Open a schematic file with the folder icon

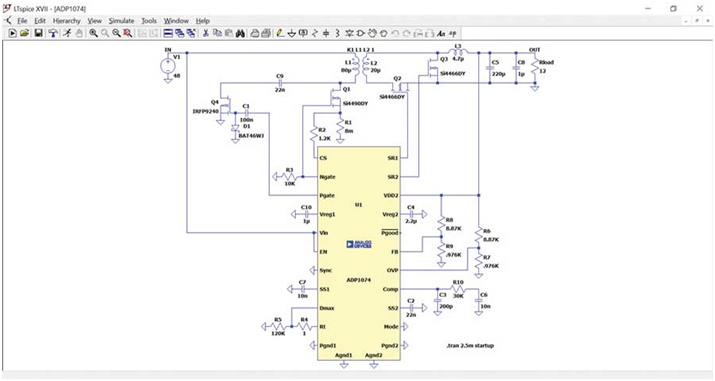click(x=24, y=33)
